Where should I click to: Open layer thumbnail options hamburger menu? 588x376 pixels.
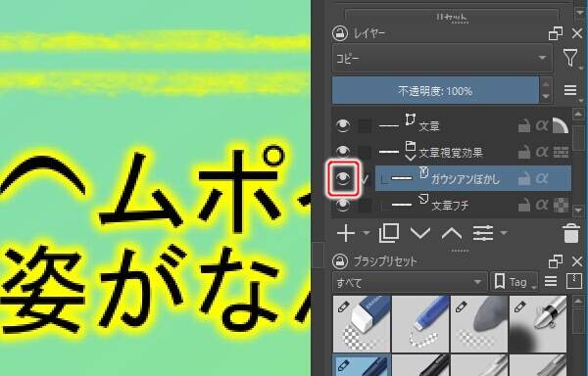[x=570, y=90]
